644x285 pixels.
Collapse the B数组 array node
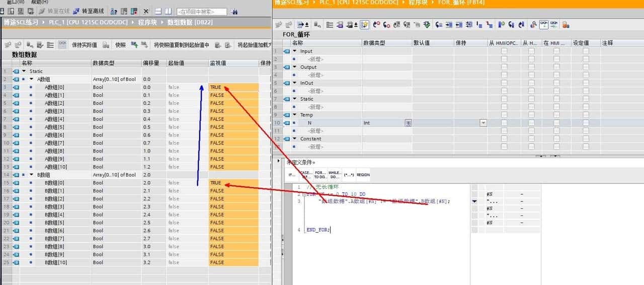click(x=32, y=175)
